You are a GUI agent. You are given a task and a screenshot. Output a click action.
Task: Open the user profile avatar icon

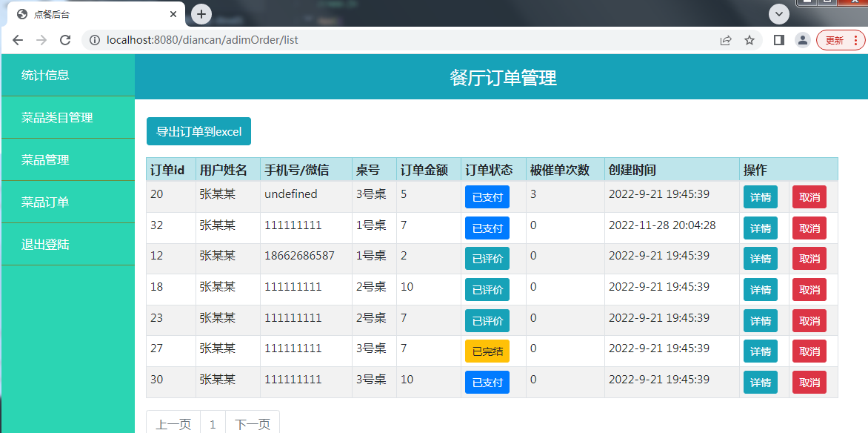pos(802,40)
